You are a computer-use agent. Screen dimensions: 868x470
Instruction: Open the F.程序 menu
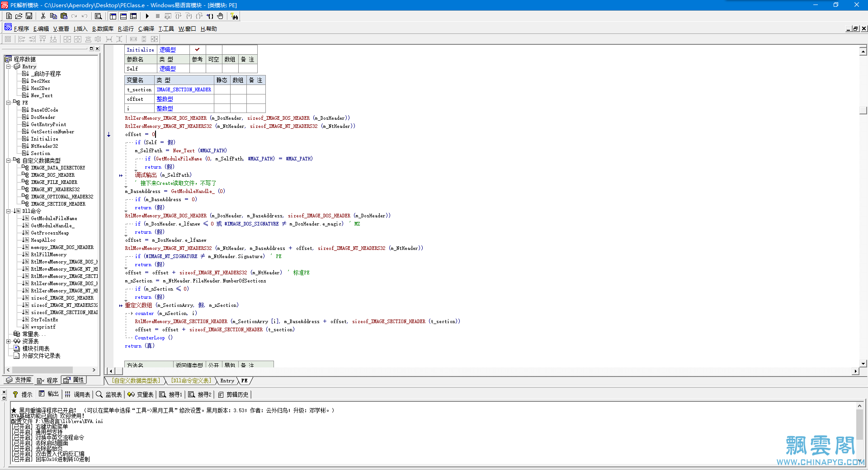point(21,29)
